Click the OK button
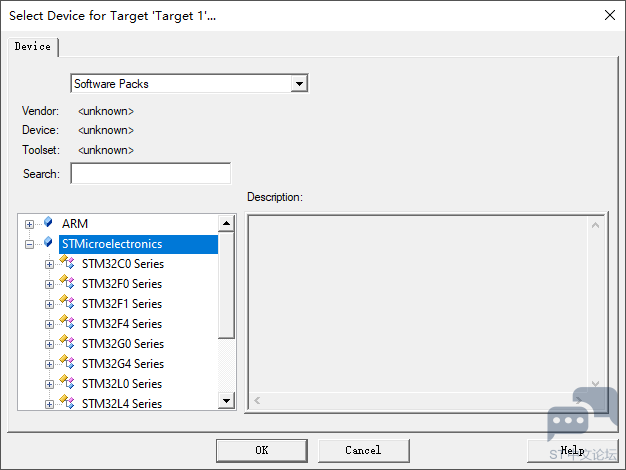 pos(262,450)
